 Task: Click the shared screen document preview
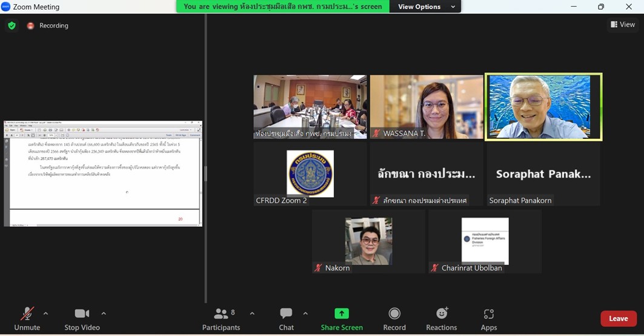(x=103, y=174)
